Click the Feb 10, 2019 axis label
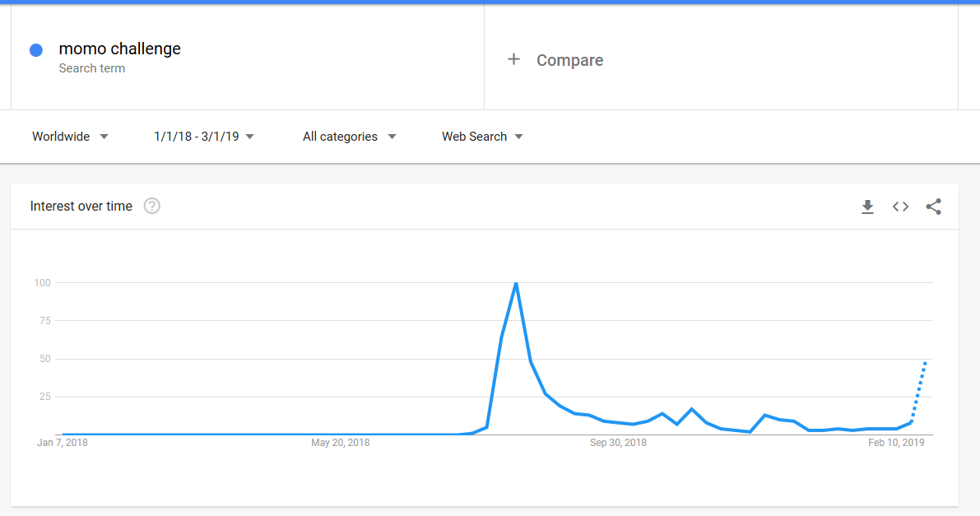 click(896, 443)
